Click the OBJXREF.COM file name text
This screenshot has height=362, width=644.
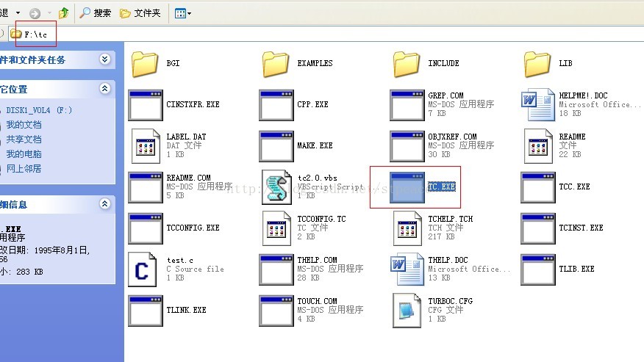[x=452, y=137]
